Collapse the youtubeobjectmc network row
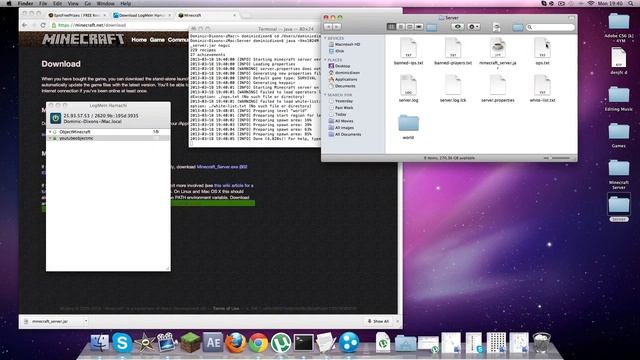This screenshot has height=360, width=640. (x=50, y=138)
